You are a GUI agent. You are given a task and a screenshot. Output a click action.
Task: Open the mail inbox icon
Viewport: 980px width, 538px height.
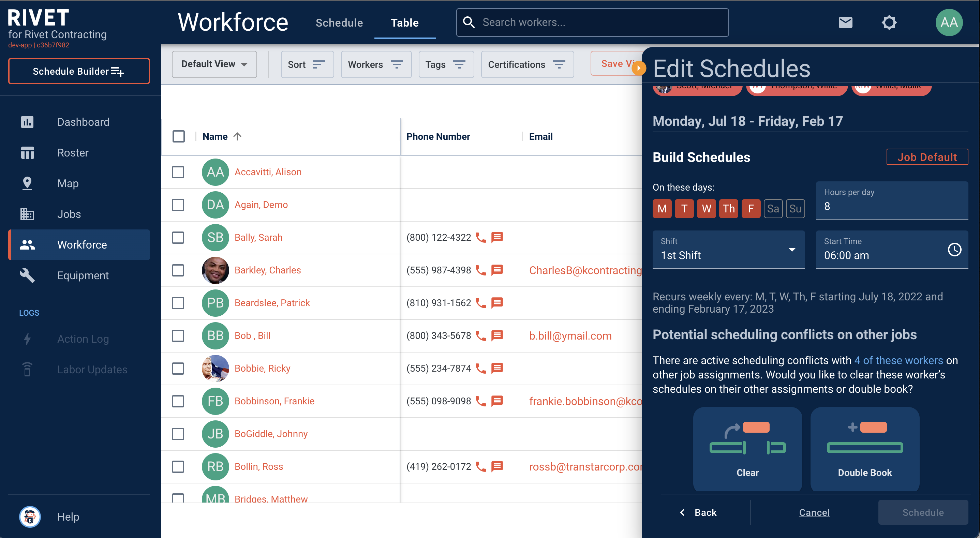[x=845, y=23]
